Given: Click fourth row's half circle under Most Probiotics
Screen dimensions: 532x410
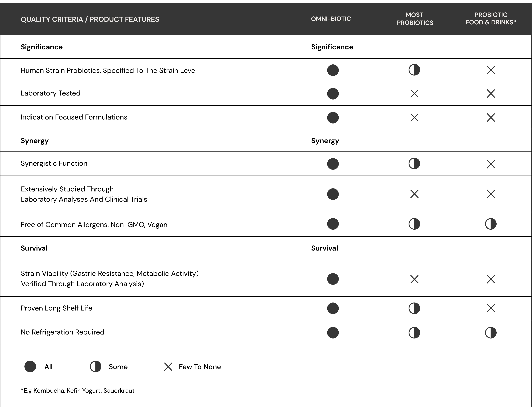Looking at the screenshot, I should [414, 163].
